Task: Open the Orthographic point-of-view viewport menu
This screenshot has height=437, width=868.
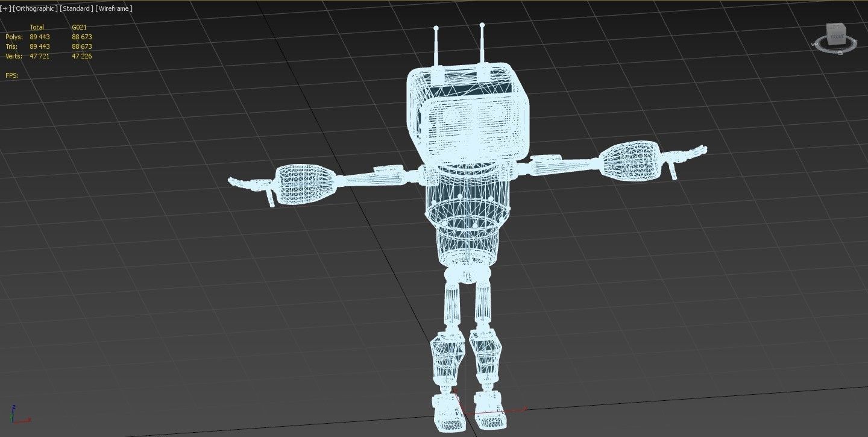Action: [x=36, y=8]
